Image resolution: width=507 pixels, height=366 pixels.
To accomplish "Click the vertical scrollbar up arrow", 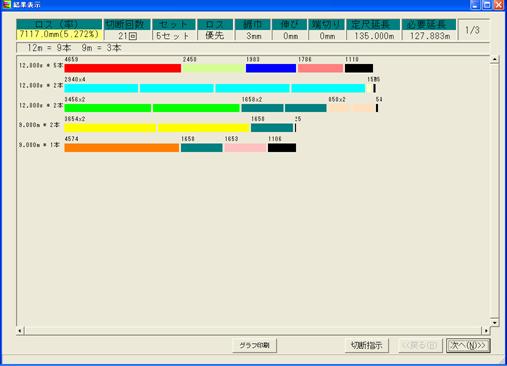I will (x=494, y=59).
